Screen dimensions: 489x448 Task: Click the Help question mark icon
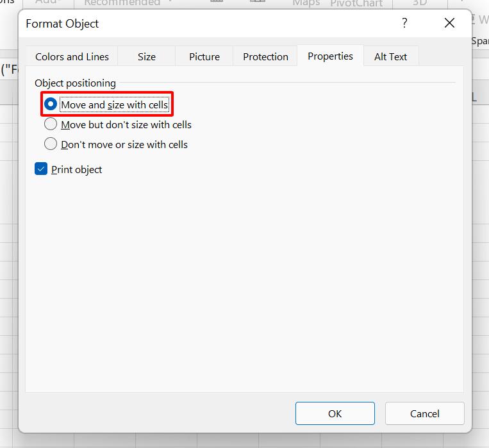(x=404, y=24)
